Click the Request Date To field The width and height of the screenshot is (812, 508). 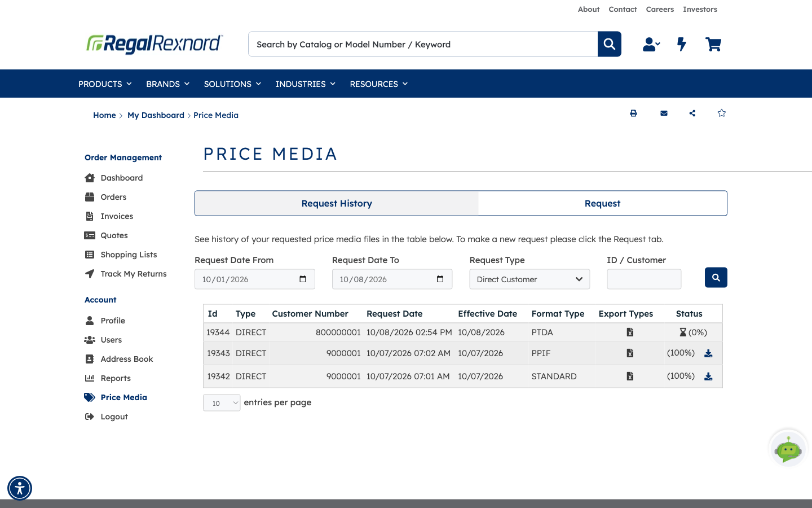pyautogui.click(x=392, y=279)
